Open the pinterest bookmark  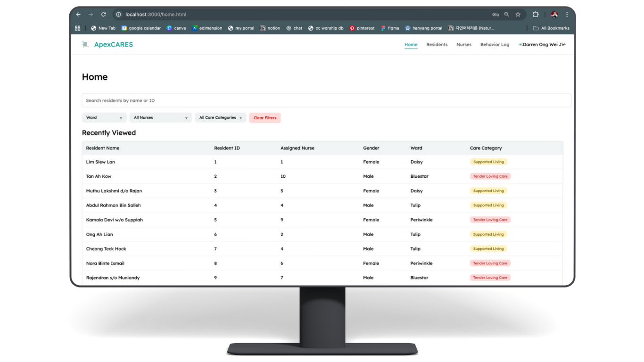[362, 28]
